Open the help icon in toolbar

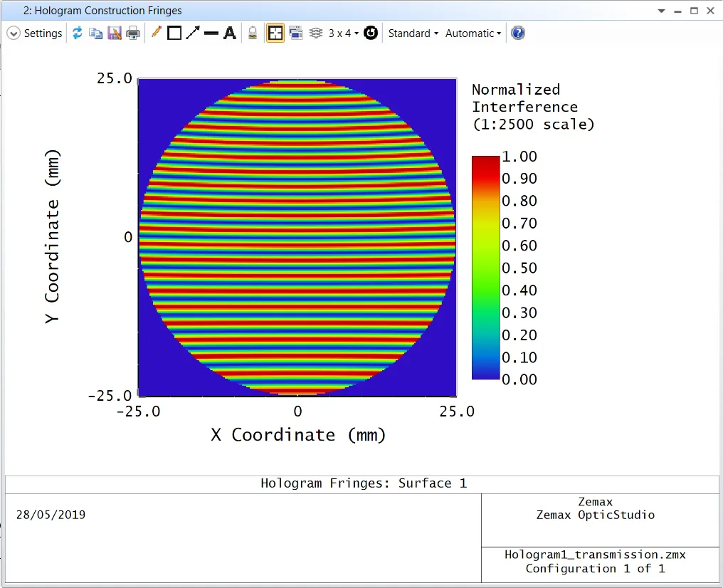[518, 33]
